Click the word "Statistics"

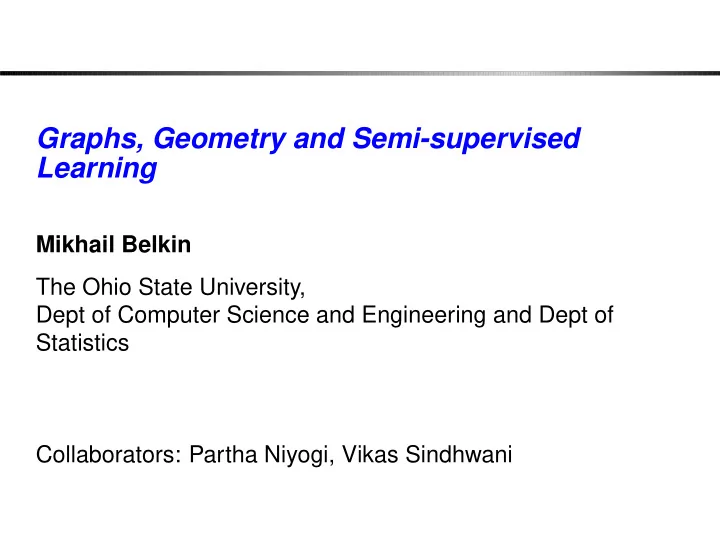(83, 343)
